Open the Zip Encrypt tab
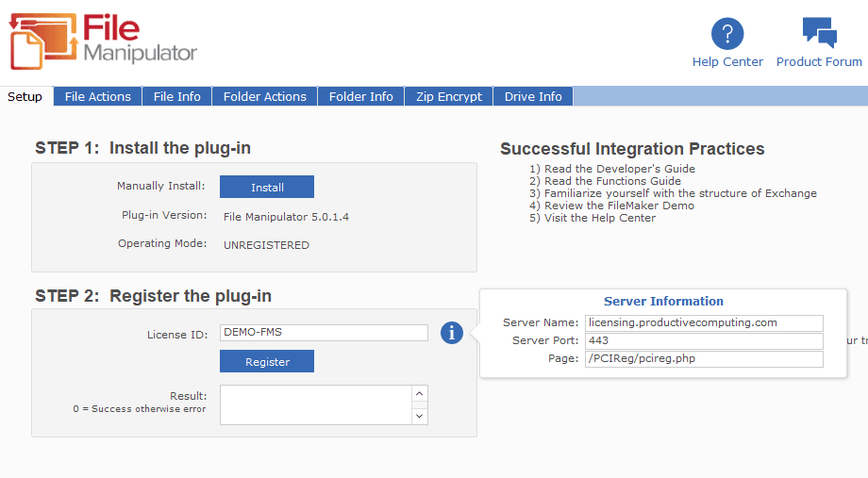The height and width of the screenshot is (478, 868). click(449, 96)
